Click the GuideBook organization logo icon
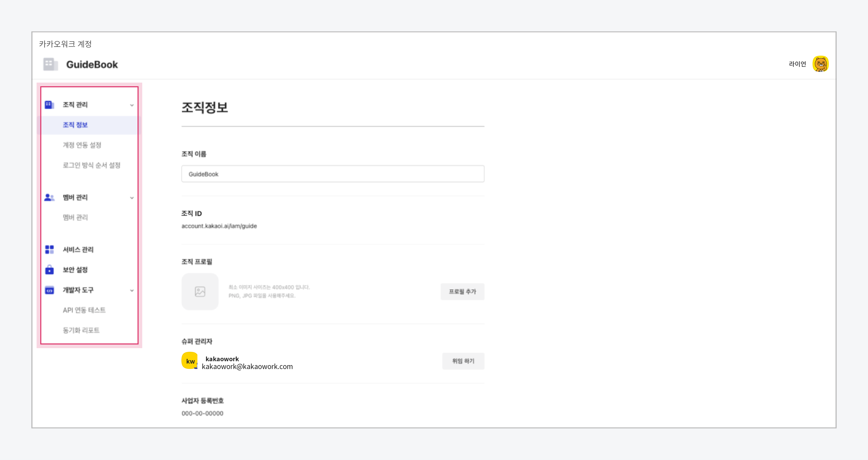Screen dimensions: 868x460 (50, 64)
